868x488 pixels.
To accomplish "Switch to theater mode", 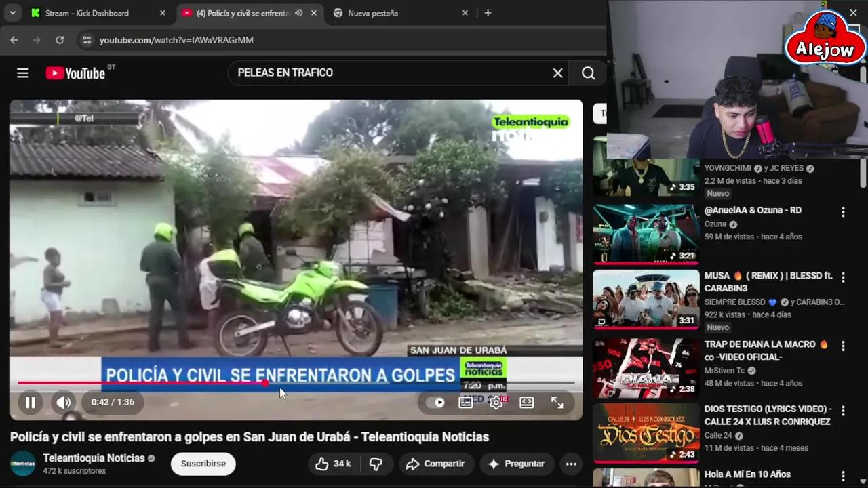I will click(526, 403).
